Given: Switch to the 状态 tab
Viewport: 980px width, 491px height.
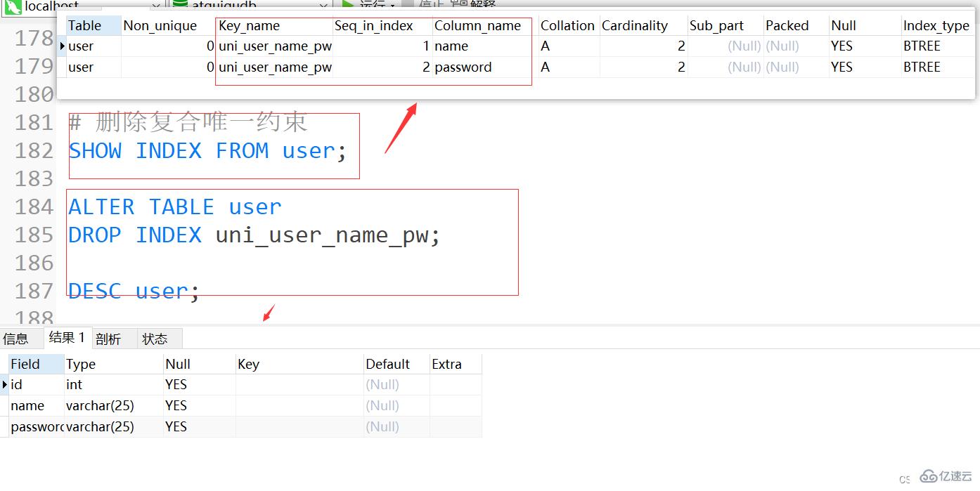Looking at the screenshot, I should [x=156, y=338].
